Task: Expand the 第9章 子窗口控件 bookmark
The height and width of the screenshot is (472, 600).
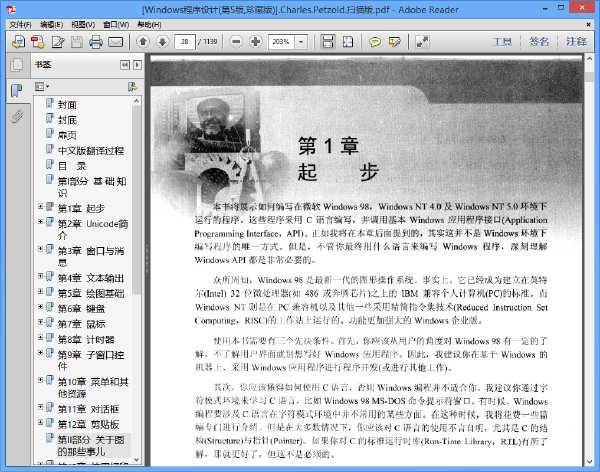Action: (x=40, y=353)
